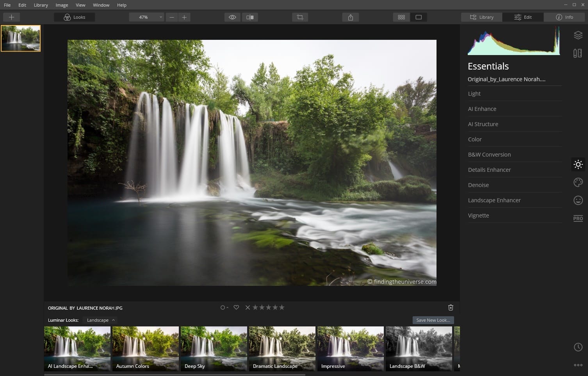588x376 pixels.
Task: Open the edit History clock icon
Action: tap(578, 347)
